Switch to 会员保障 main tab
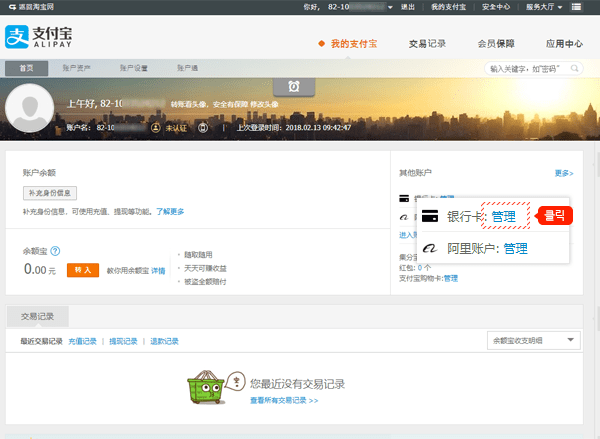 [x=496, y=44]
